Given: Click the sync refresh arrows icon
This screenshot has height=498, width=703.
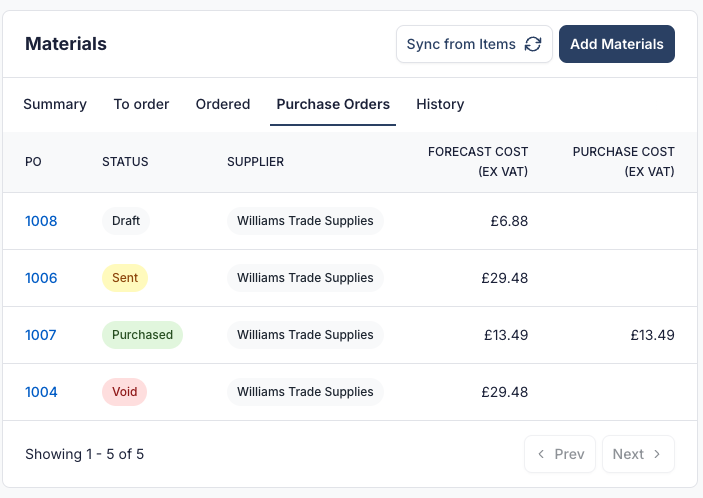Looking at the screenshot, I should point(533,44).
